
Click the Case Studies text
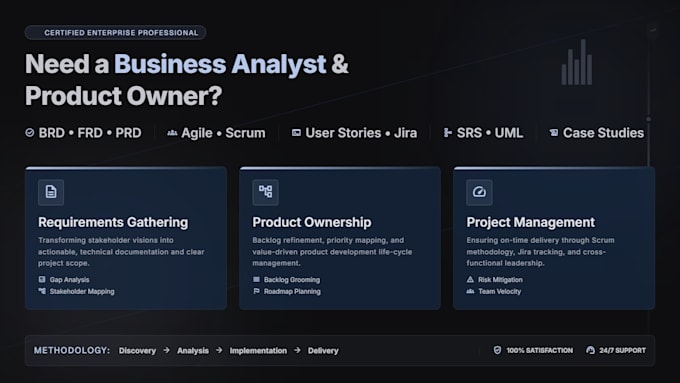603,133
